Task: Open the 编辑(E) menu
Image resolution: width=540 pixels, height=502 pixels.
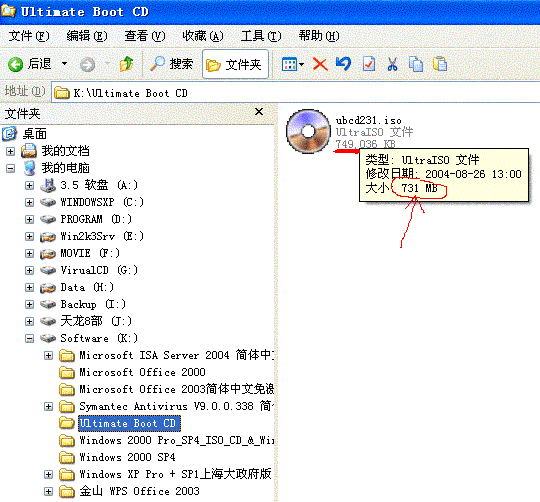Action: 87,36
